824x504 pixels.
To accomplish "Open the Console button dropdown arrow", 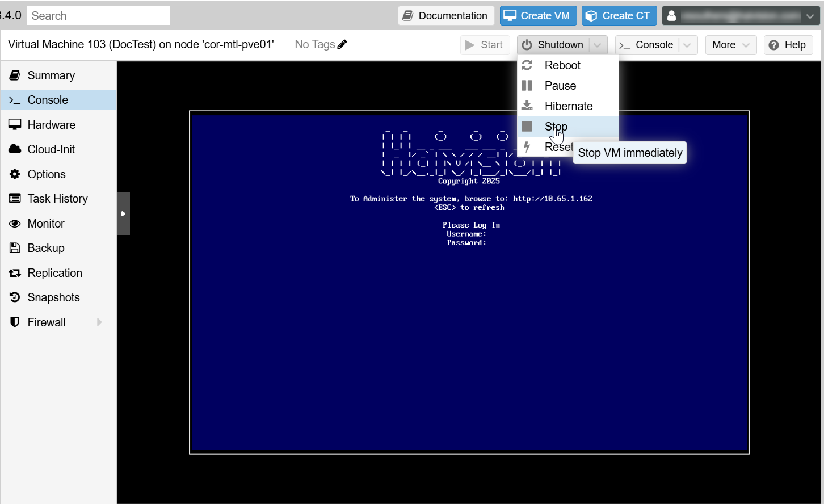I will (x=687, y=45).
